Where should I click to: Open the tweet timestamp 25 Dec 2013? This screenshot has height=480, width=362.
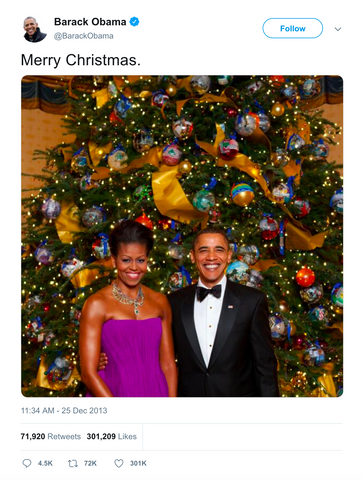click(64, 410)
